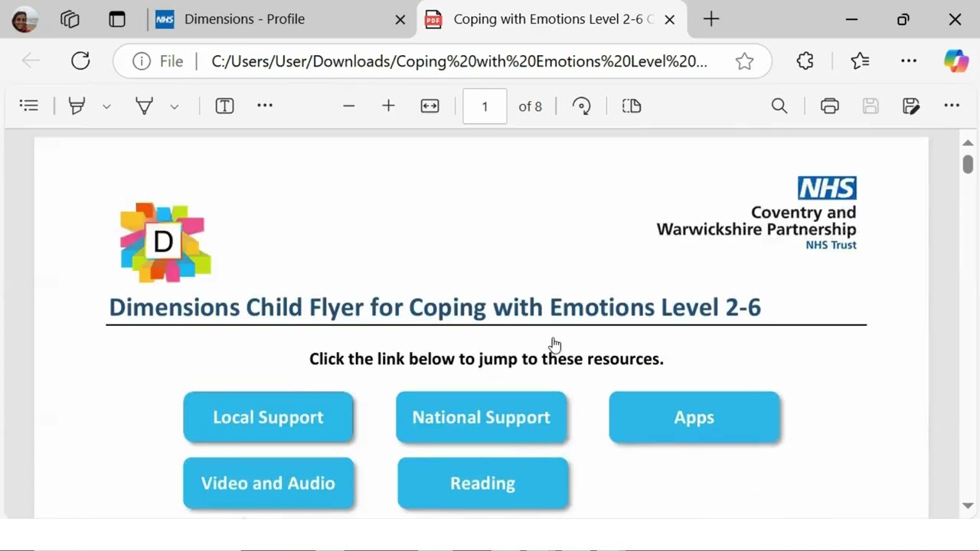Click 'Click the link below' instruction text

coord(486,359)
